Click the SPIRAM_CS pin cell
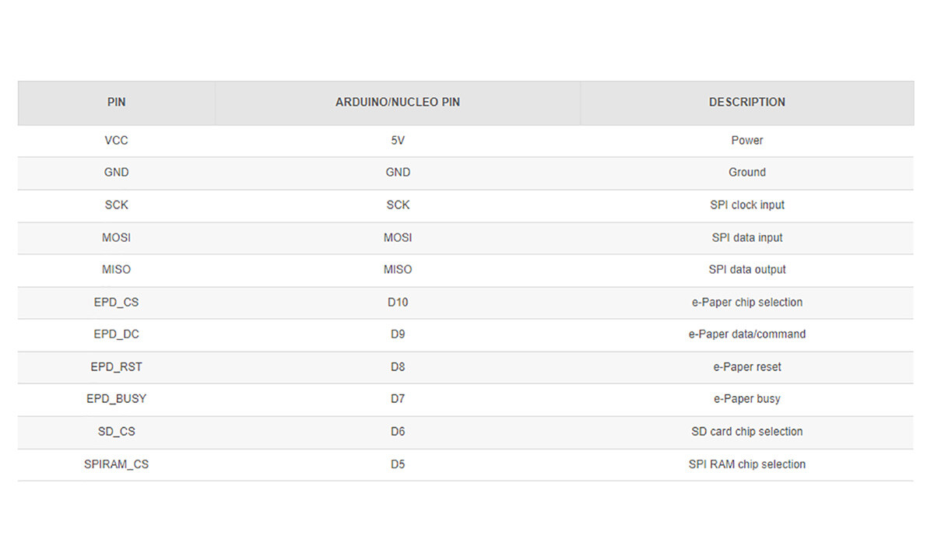The width and height of the screenshot is (934, 560). click(x=117, y=464)
